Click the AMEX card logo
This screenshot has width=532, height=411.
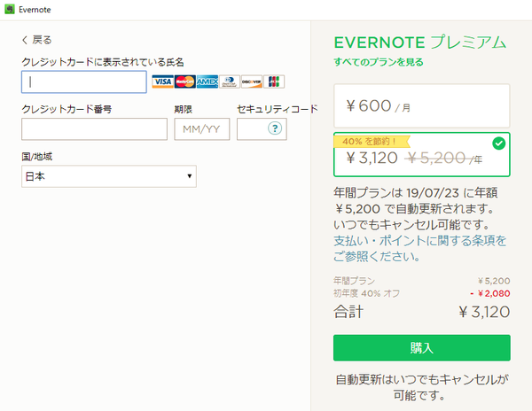click(x=207, y=81)
